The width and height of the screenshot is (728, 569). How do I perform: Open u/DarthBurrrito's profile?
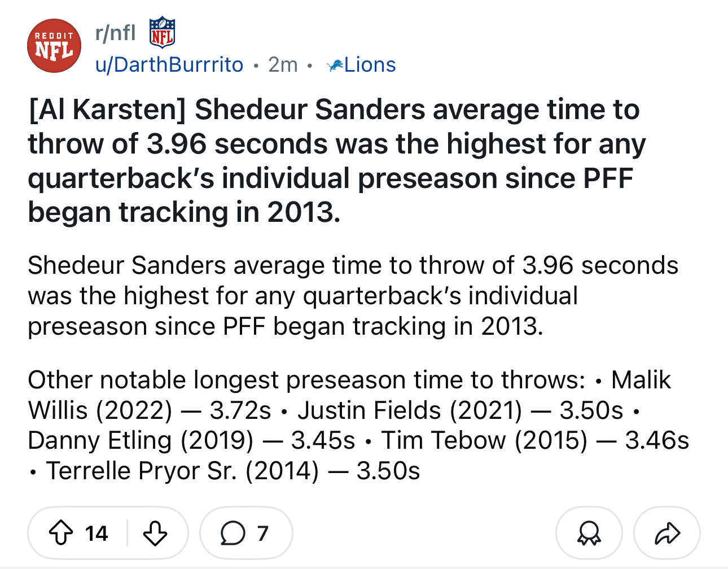(x=169, y=65)
